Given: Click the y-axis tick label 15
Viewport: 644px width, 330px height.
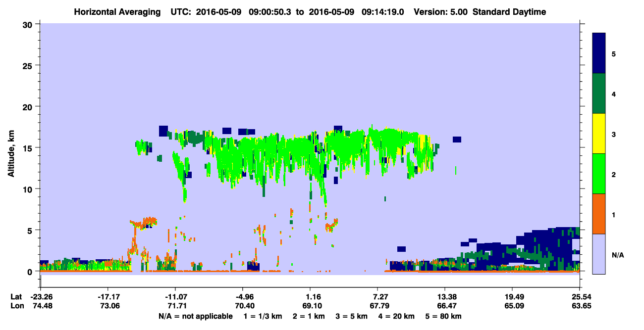Looking at the screenshot, I should [29, 148].
